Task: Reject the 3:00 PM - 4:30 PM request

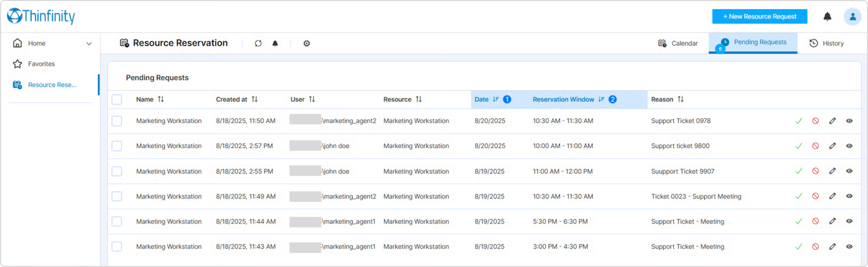Action: click(815, 247)
